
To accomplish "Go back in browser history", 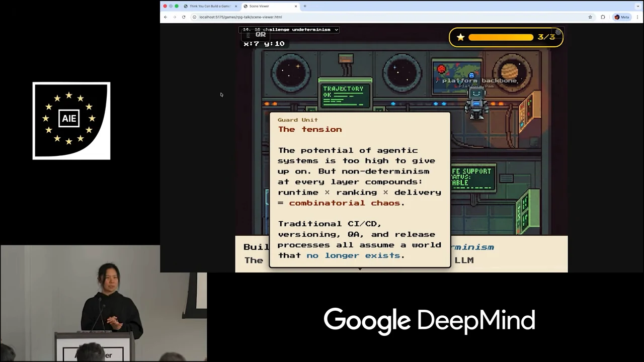I will point(166,17).
